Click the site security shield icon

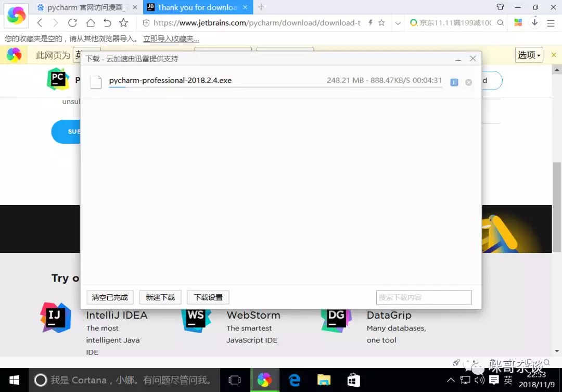click(146, 23)
